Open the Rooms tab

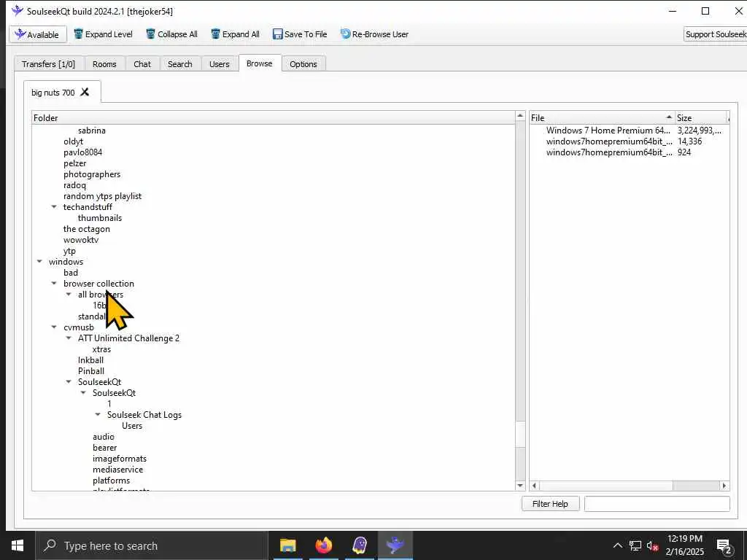(x=104, y=64)
